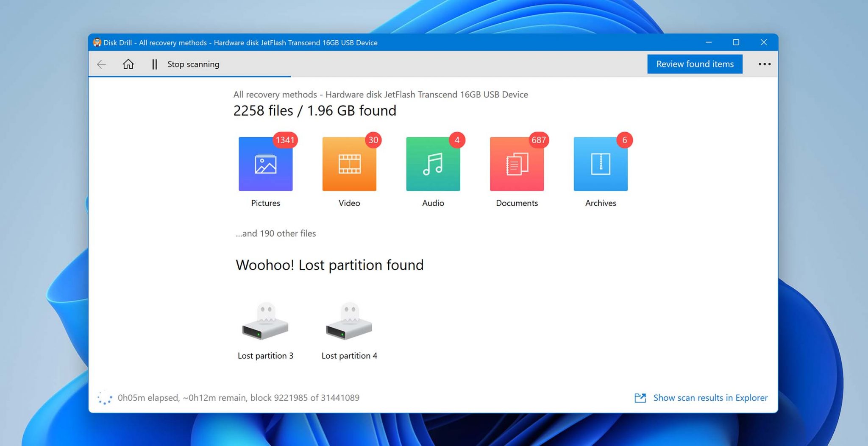Click the 4 badge on Audio
The width and height of the screenshot is (868, 446).
pyautogui.click(x=457, y=140)
